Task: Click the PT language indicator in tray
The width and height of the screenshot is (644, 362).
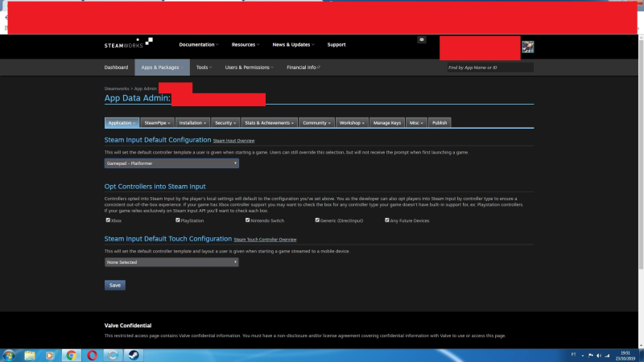Action: (x=573, y=355)
